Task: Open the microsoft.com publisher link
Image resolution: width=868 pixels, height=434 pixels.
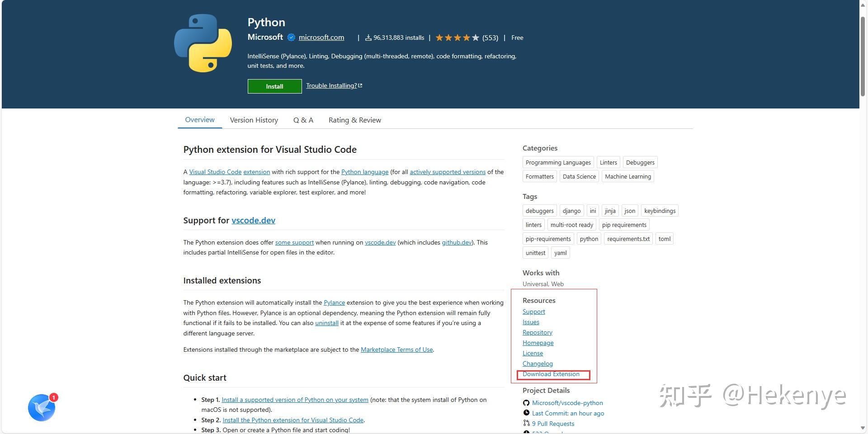Action: point(321,38)
